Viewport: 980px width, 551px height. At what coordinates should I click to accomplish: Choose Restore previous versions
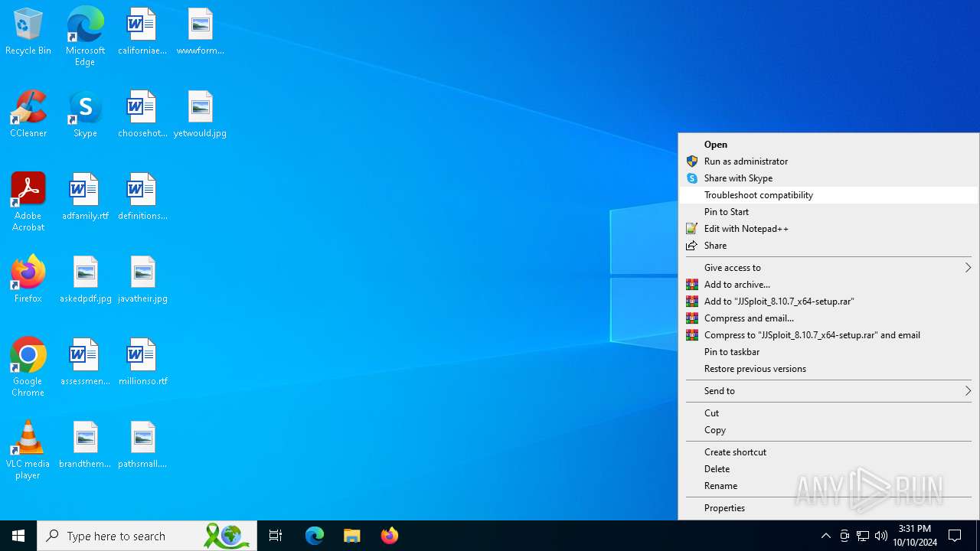pos(828,369)
